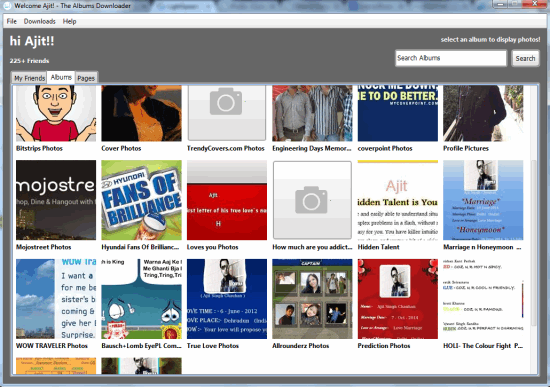Click the Search button
The image size is (550, 387).
click(x=525, y=58)
